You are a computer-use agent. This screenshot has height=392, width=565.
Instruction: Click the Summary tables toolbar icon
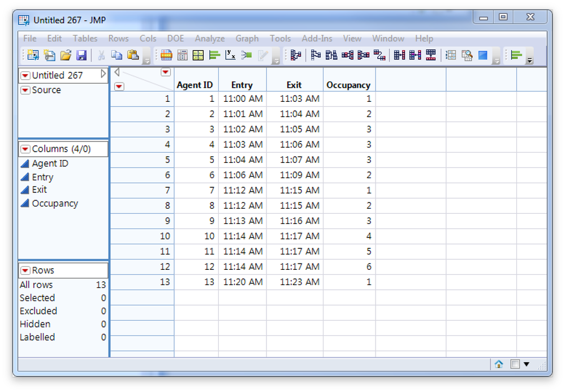(x=296, y=55)
